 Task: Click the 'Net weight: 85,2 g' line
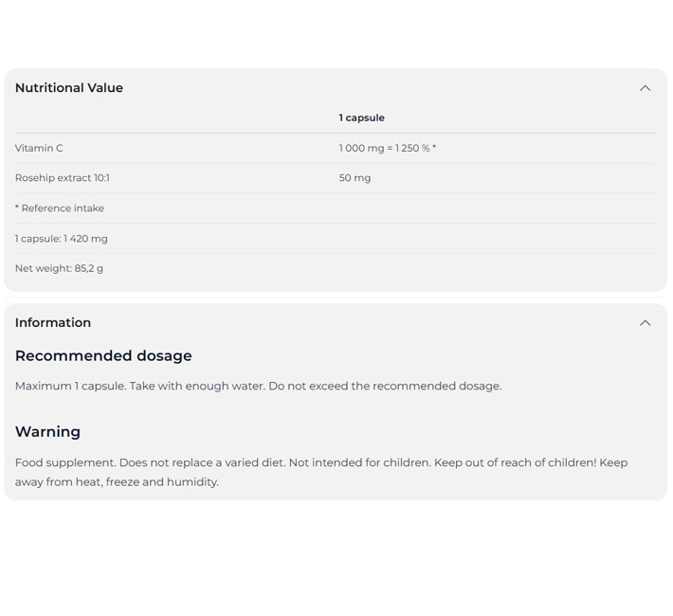click(x=59, y=269)
